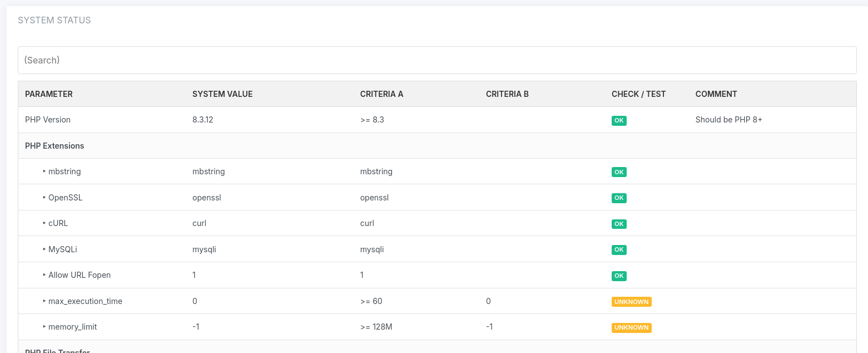Expand the mbstring row arrow
The width and height of the screenshot is (868, 353).
(44, 171)
